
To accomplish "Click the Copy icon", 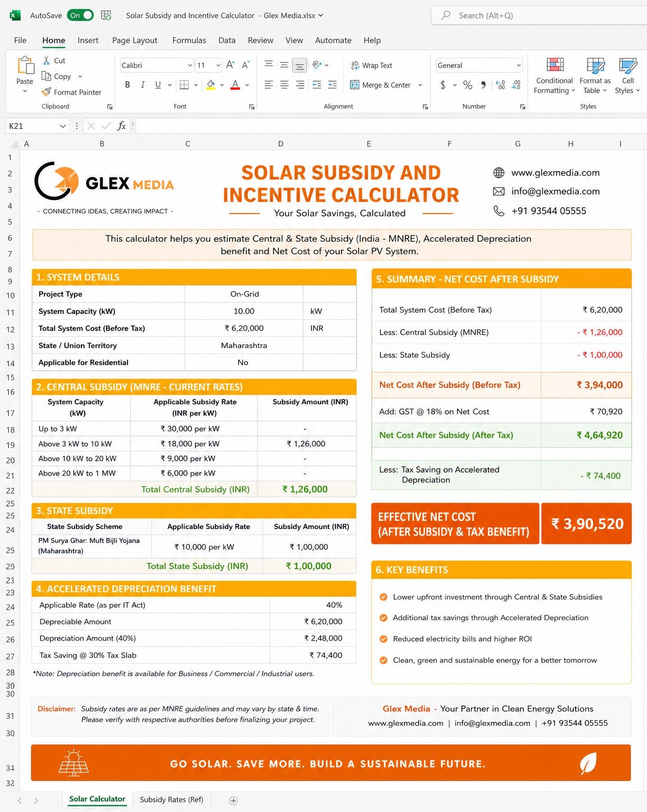I will pyautogui.click(x=46, y=76).
